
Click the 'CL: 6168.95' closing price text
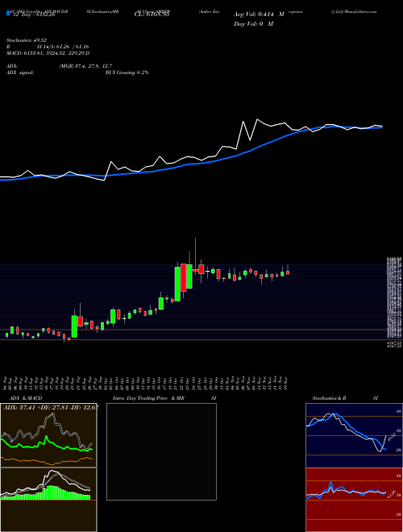(x=152, y=15)
